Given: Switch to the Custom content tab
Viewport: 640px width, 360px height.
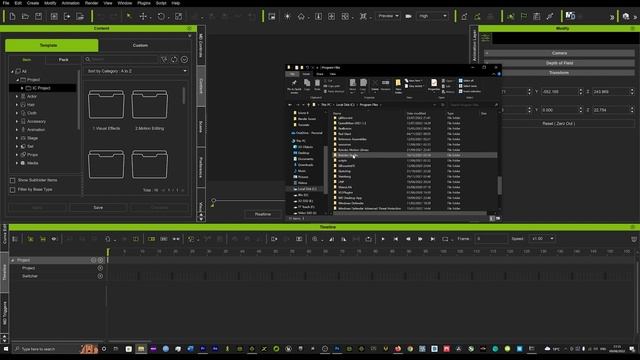Looking at the screenshot, I should coord(140,45).
